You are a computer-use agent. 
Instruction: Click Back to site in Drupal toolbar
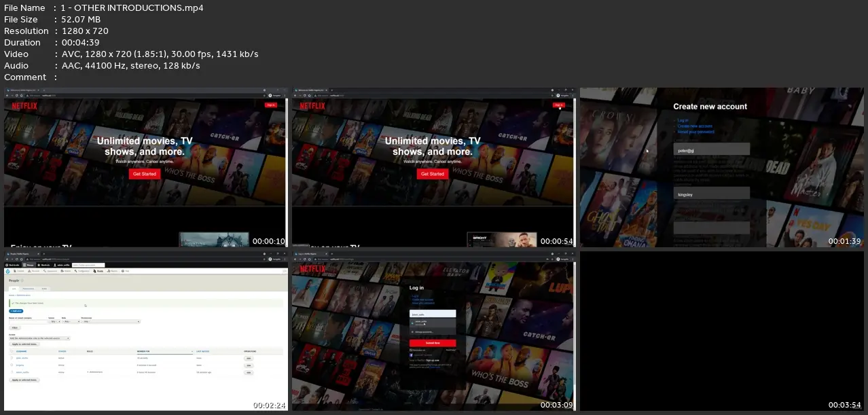pyautogui.click(x=12, y=265)
